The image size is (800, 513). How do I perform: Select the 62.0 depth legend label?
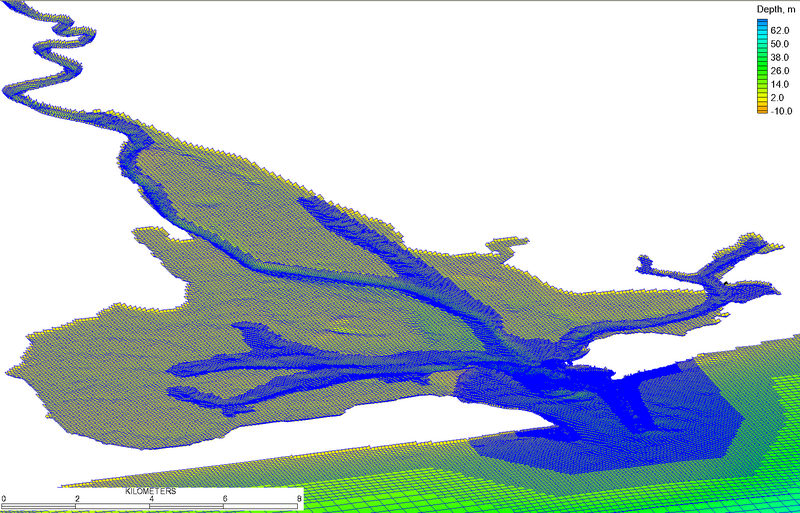[780, 31]
